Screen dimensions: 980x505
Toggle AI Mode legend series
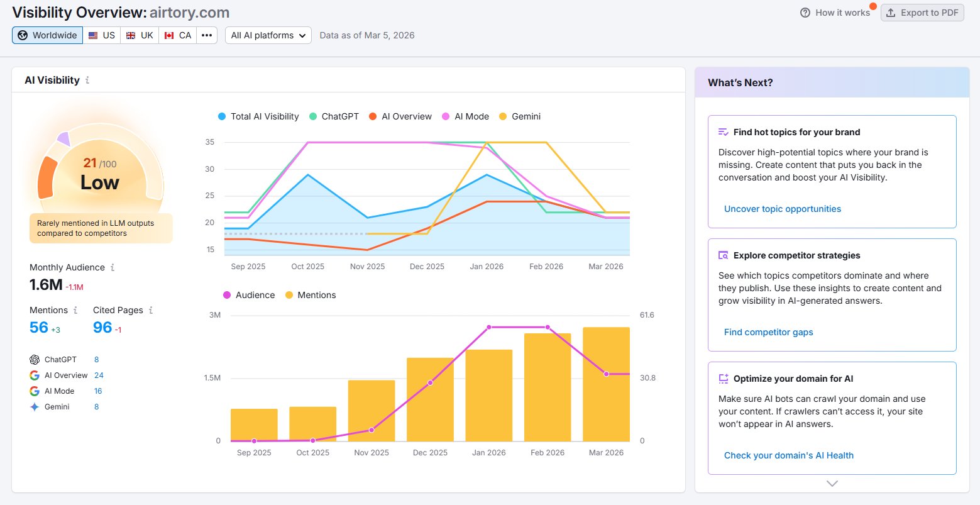[465, 116]
